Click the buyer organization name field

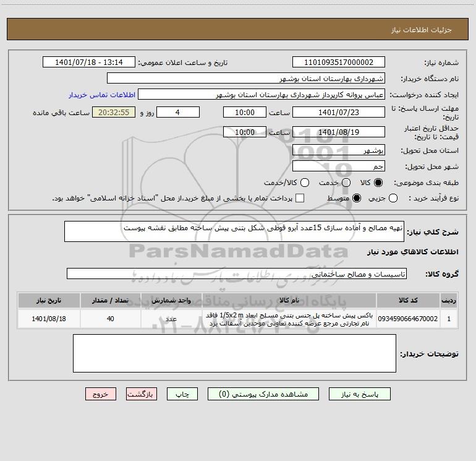[246, 79]
